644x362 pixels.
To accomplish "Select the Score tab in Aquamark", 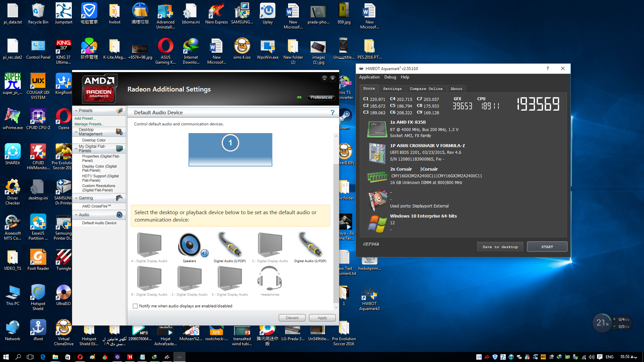I will pos(369,88).
